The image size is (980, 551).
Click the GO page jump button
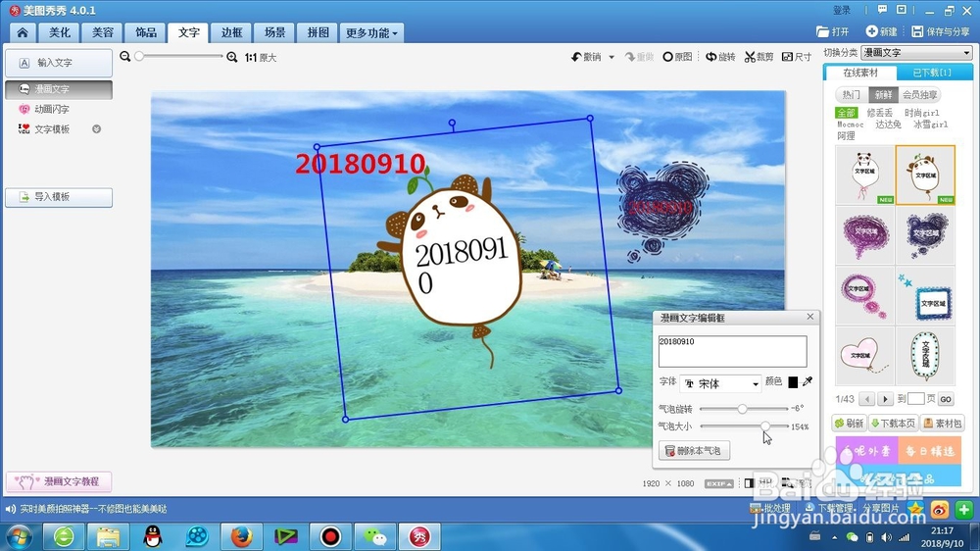946,399
